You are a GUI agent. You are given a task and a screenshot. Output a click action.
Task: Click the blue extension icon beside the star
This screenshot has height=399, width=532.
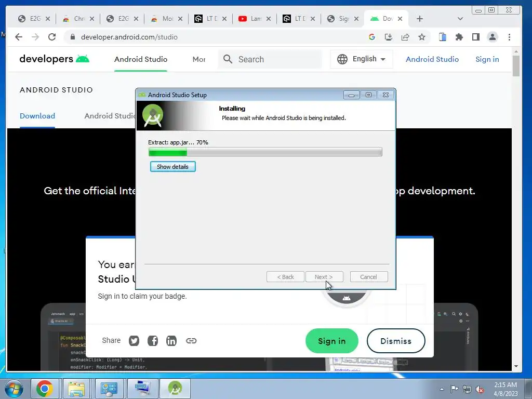tap(443, 37)
